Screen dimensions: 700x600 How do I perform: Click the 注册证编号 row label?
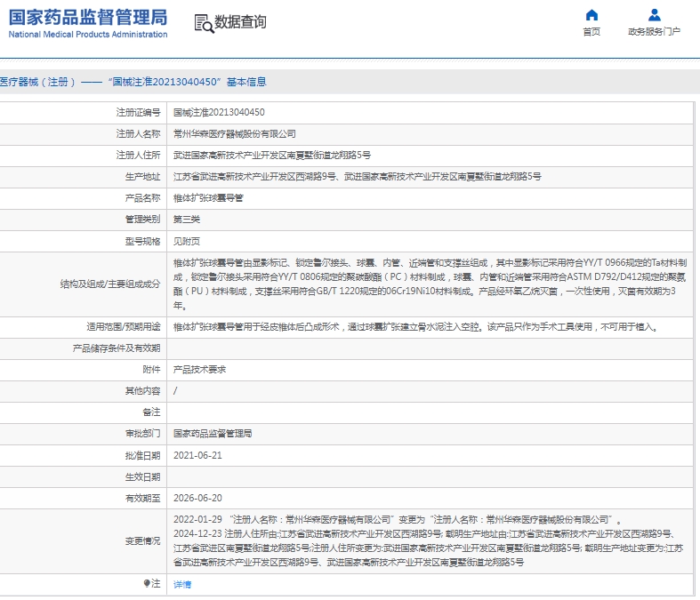[139, 112]
